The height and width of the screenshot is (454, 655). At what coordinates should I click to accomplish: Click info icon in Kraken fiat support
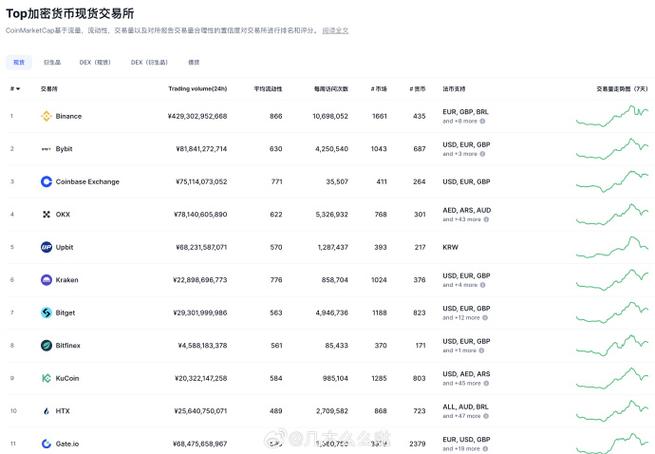tap(482, 285)
